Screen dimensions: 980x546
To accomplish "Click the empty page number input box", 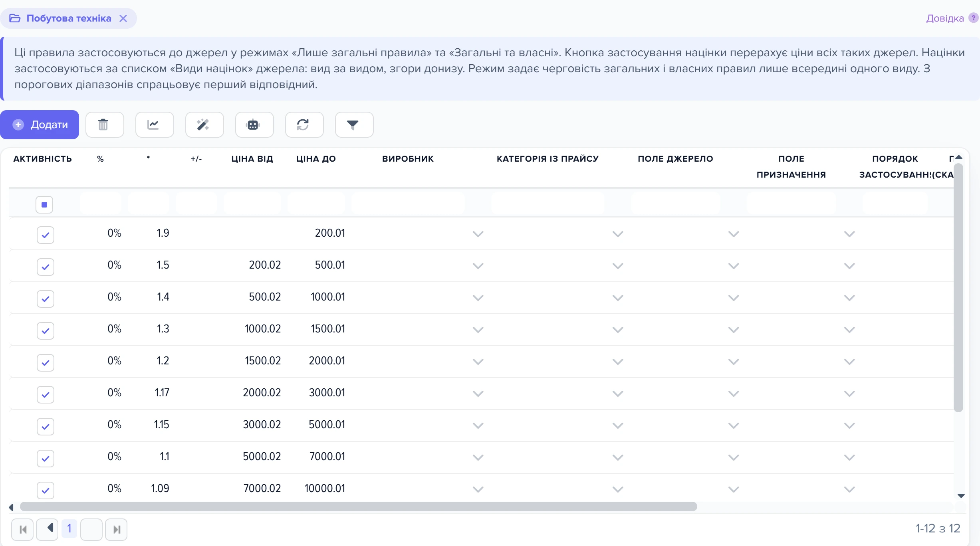I will [91, 530].
